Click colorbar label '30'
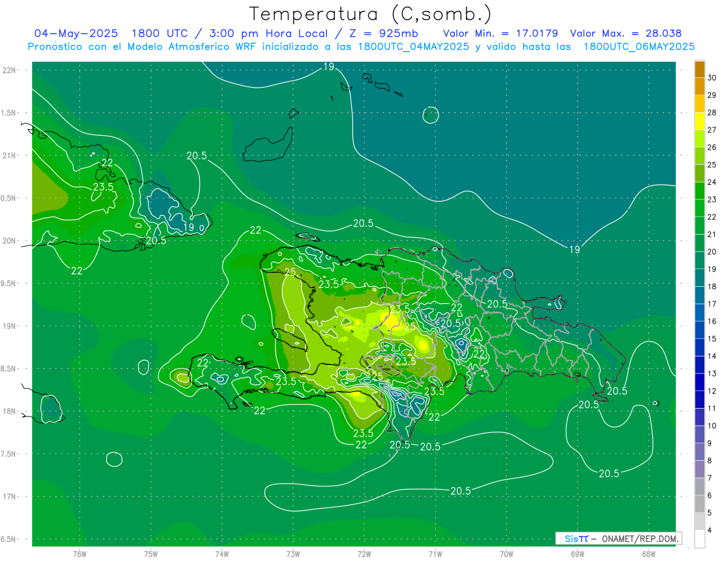 click(x=712, y=78)
